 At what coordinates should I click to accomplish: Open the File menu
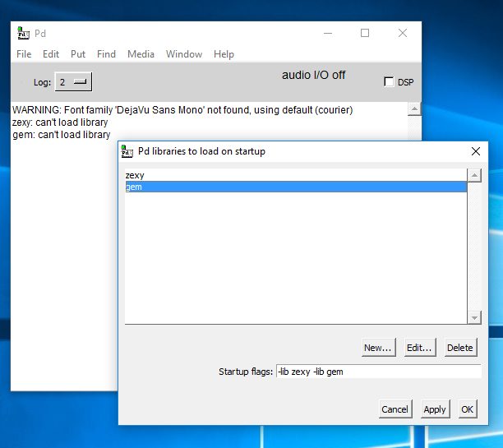click(x=24, y=54)
